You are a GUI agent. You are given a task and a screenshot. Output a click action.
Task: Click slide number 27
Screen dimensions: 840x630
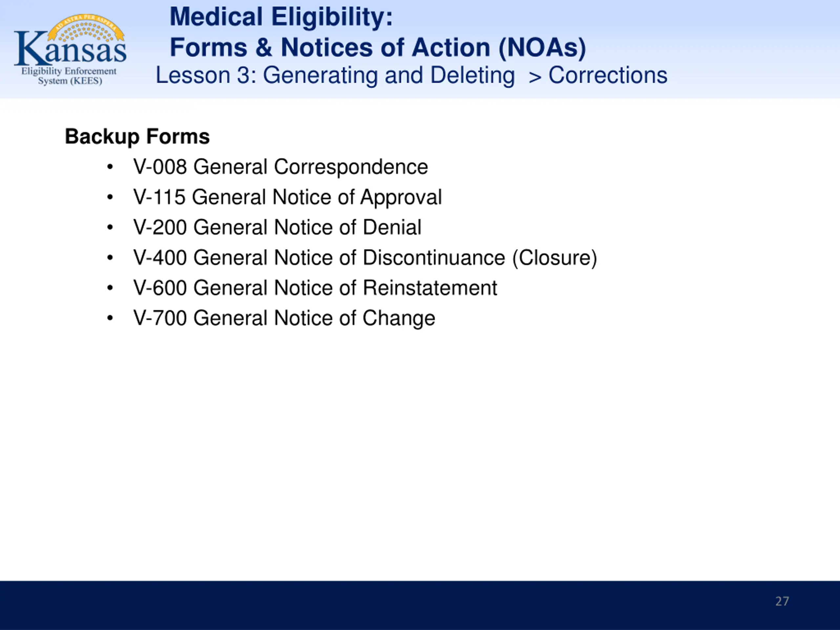coord(782,601)
